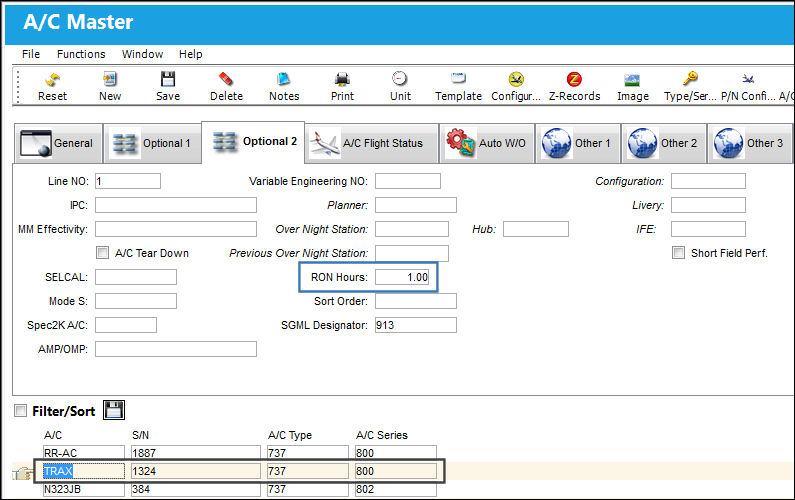Enable the A/C Tear Down checkbox
The width and height of the screenshot is (795, 500).
point(102,253)
